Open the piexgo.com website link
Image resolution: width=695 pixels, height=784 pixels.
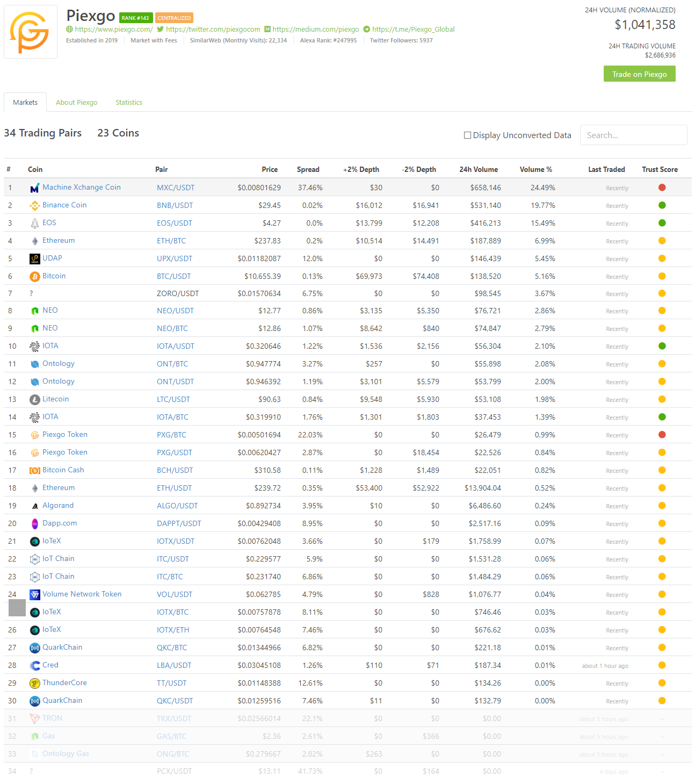[x=114, y=30]
